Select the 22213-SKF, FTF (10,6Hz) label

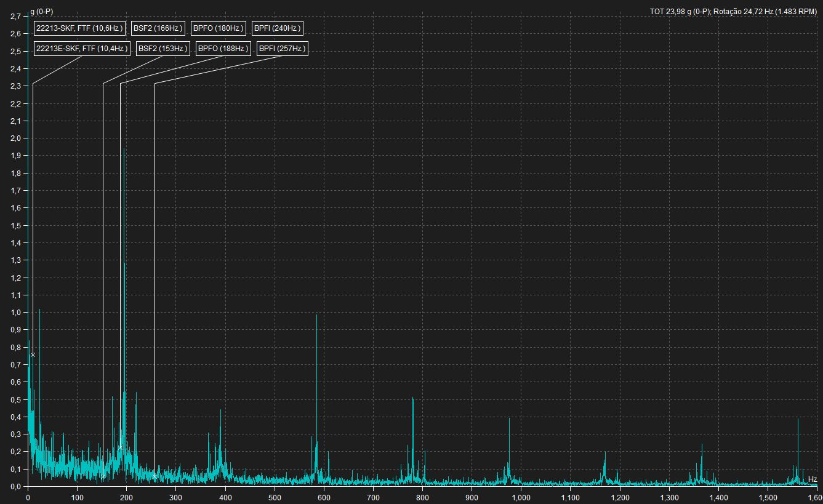(80, 28)
